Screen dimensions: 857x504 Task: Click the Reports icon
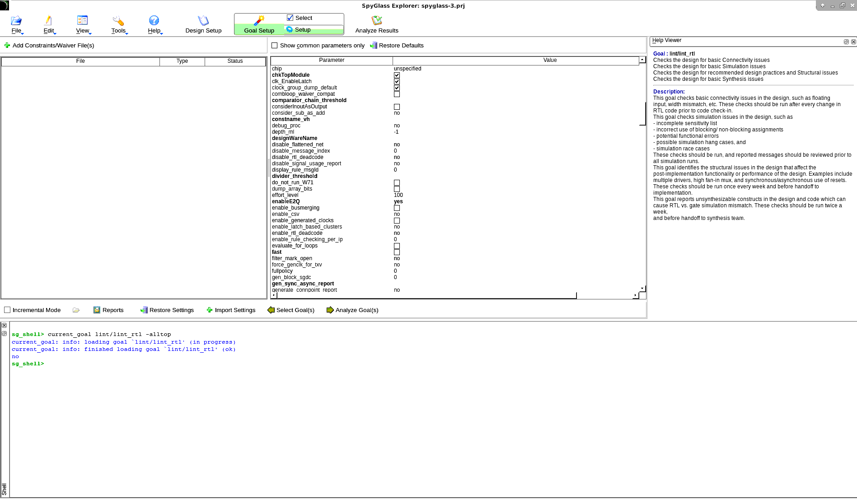tap(97, 310)
